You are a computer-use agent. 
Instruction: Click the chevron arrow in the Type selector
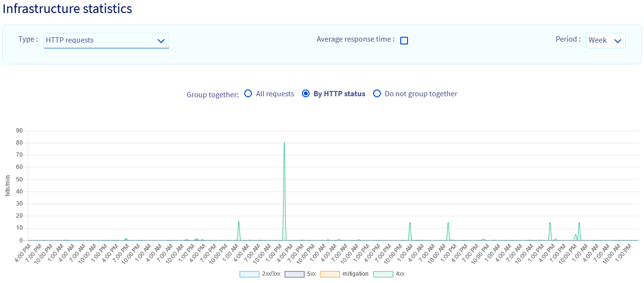tap(161, 41)
